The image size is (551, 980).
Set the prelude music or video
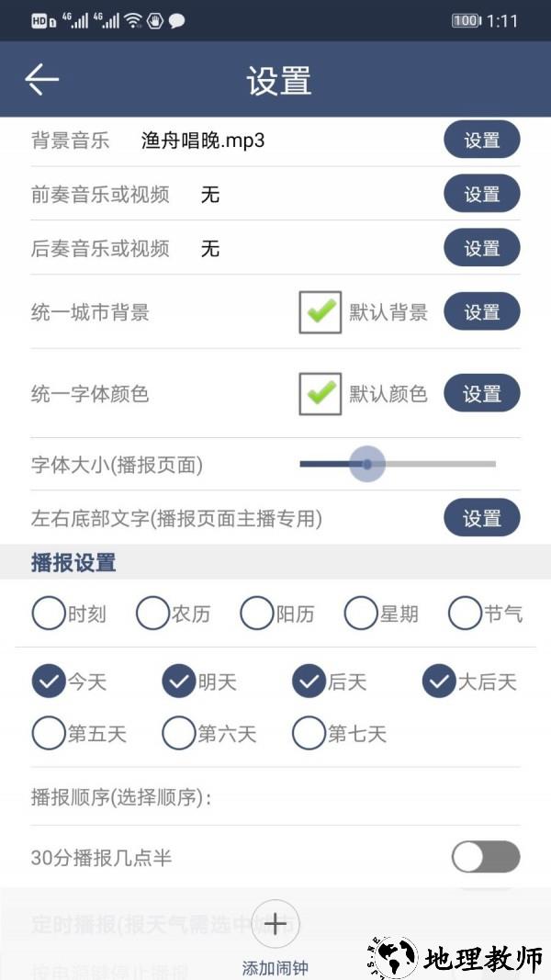(x=481, y=194)
